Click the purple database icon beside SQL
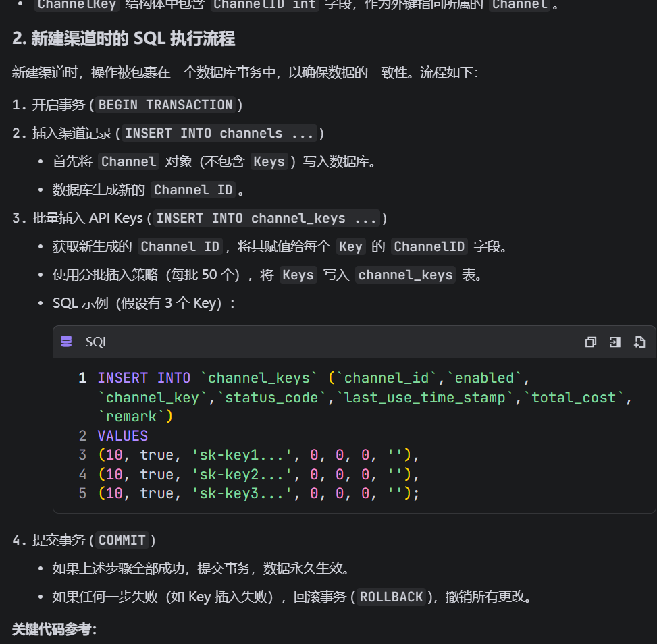The image size is (657, 644). (67, 342)
